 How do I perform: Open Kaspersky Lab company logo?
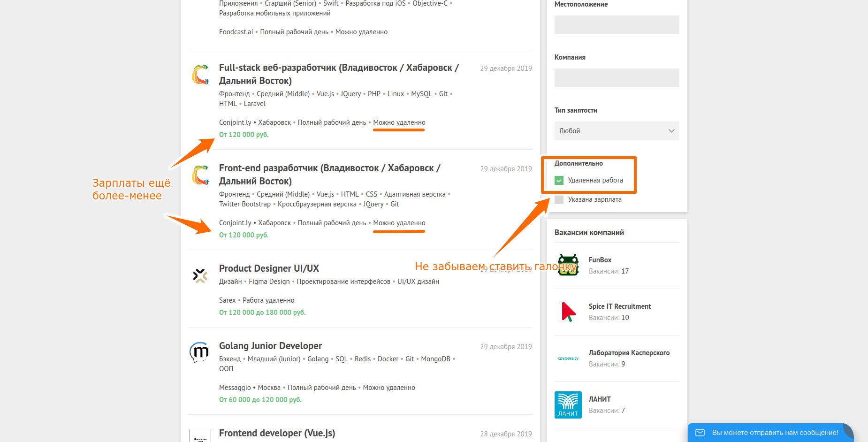(x=568, y=358)
